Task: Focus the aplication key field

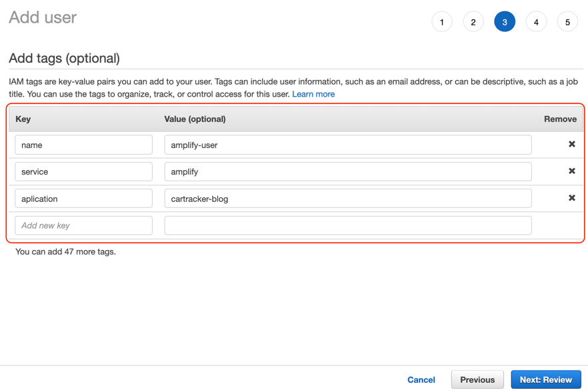Action: pyautogui.click(x=83, y=199)
